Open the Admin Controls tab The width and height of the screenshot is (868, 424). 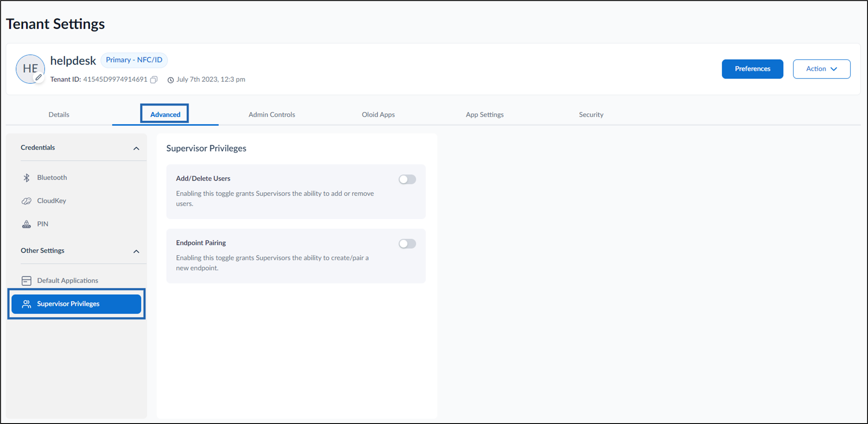click(272, 115)
